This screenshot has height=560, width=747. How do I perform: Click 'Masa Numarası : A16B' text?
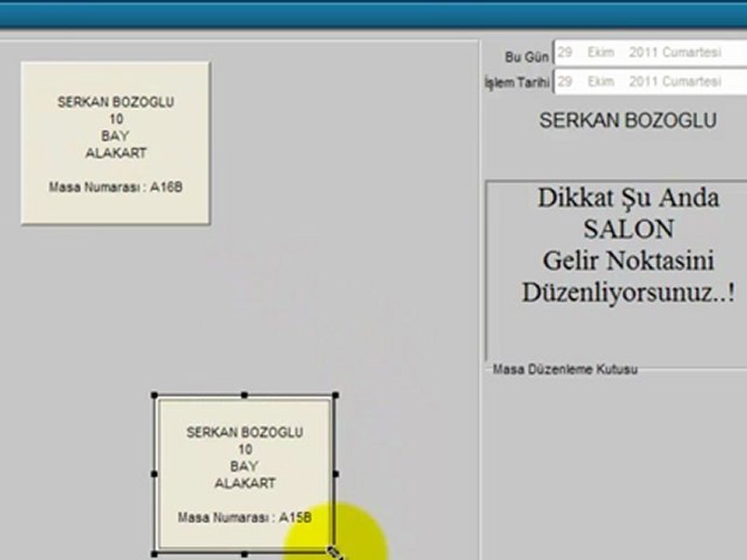115,187
